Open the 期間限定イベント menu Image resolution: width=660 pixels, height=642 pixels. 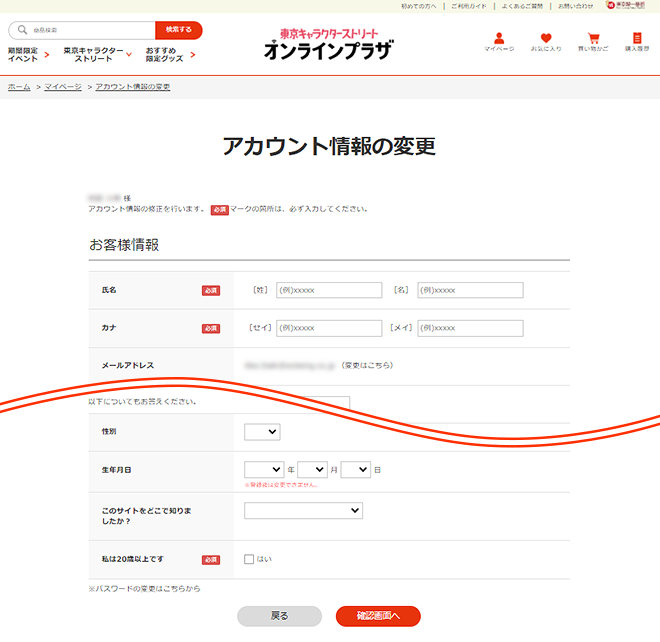[x=27, y=54]
